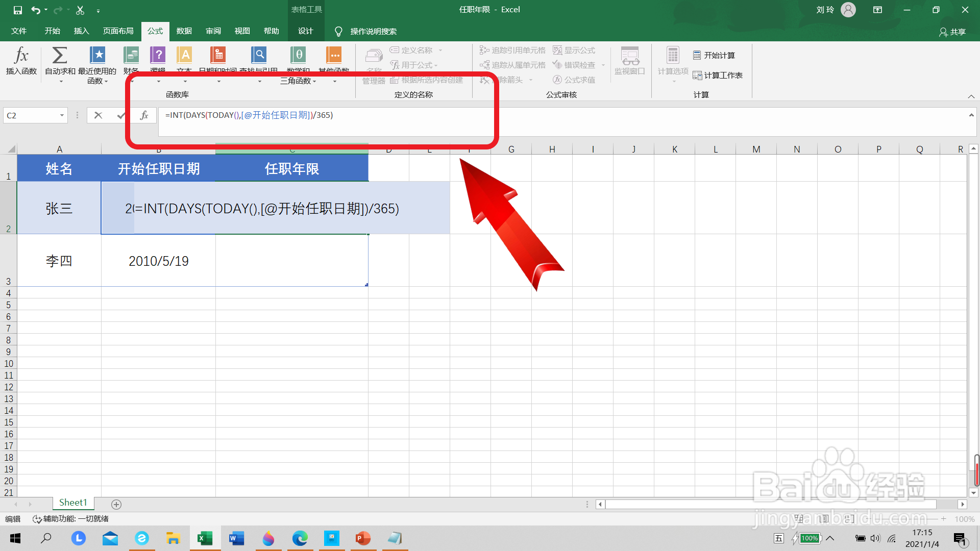Open the Recently Used functions star icon
The height and width of the screenshot is (551, 980).
pos(97,55)
